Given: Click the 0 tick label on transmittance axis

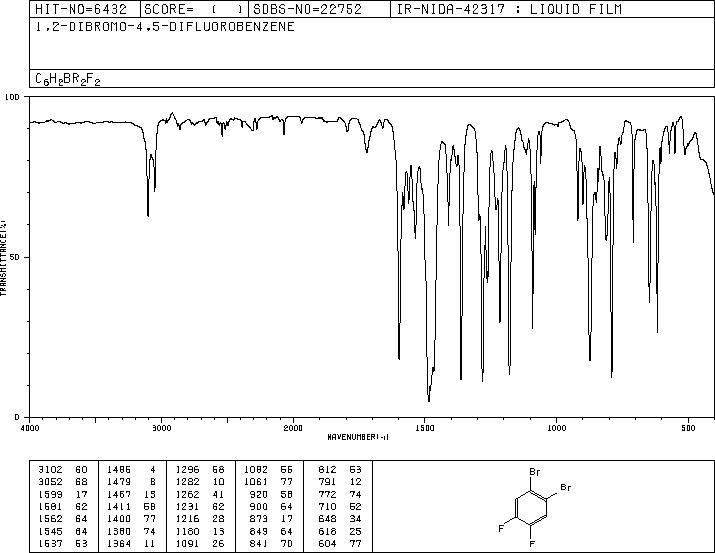Looking at the screenshot, I should coord(17,417).
